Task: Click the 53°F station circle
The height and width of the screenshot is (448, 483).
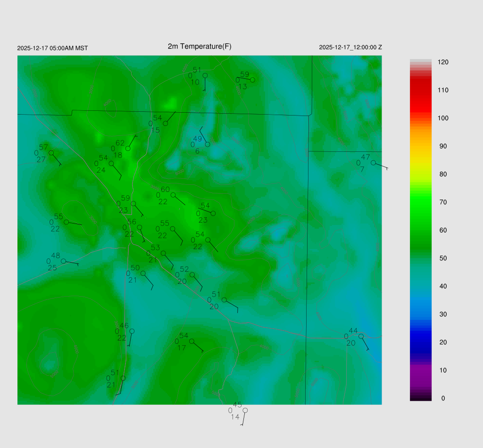Action: pyautogui.click(x=164, y=253)
